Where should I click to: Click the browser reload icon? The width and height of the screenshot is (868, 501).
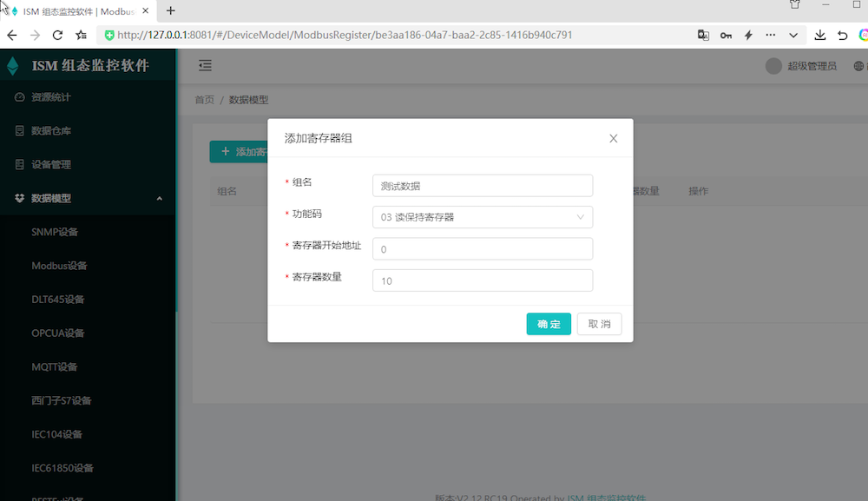[57, 36]
